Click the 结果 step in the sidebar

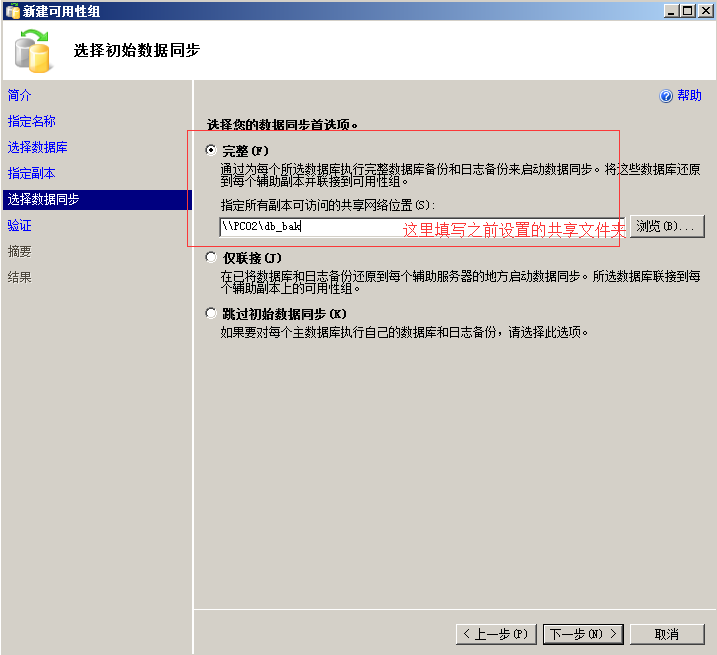20,277
